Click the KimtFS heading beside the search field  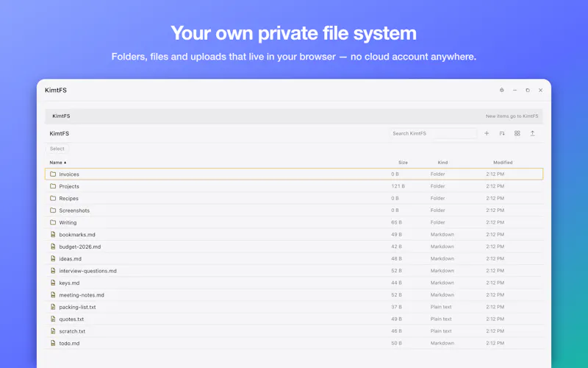click(60, 133)
